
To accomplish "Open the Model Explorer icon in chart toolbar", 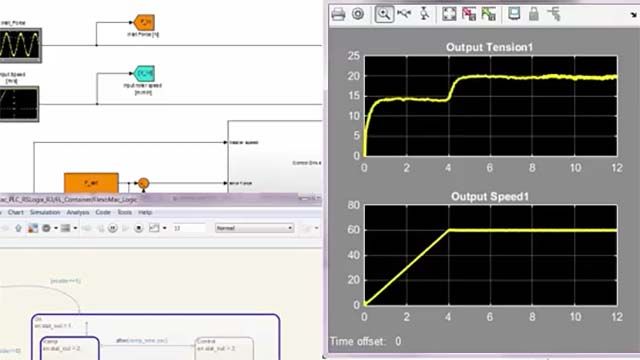I will [32, 228].
